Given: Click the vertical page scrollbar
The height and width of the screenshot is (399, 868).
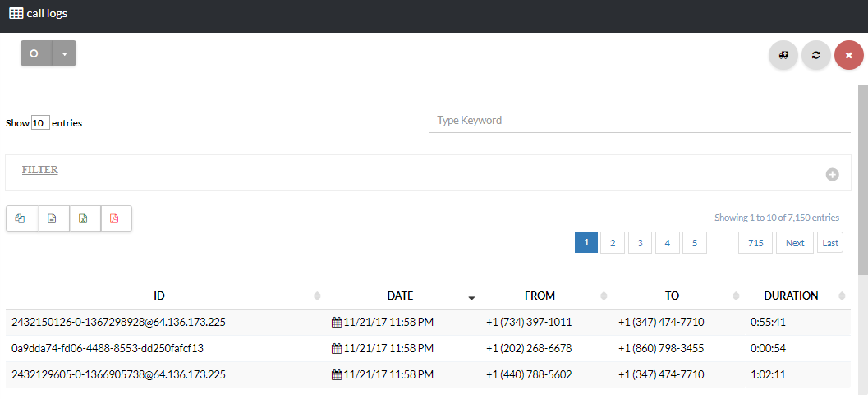Looking at the screenshot, I should [862, 181].
